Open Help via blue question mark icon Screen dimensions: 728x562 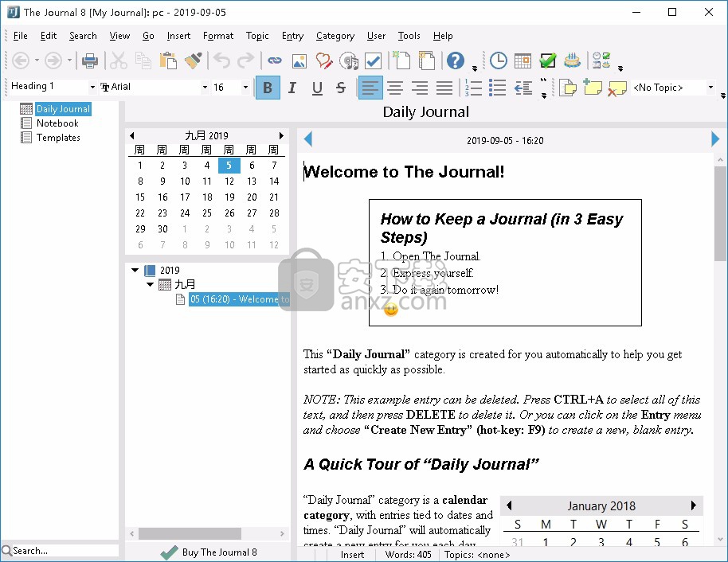(455, 60)
